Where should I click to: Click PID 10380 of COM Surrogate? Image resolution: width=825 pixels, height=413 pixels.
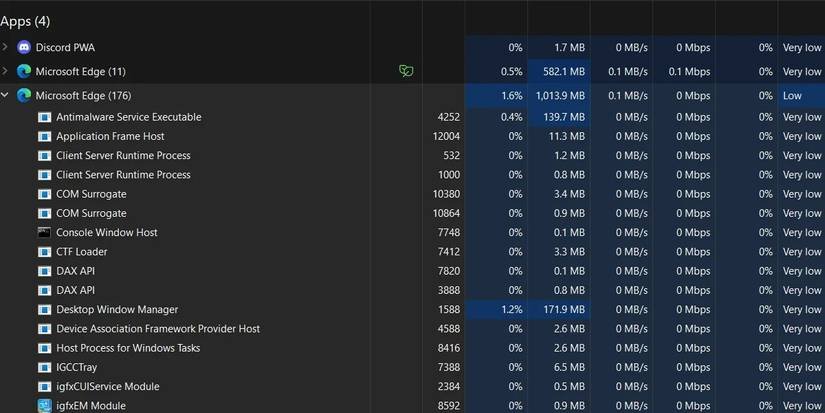(446, 194)
